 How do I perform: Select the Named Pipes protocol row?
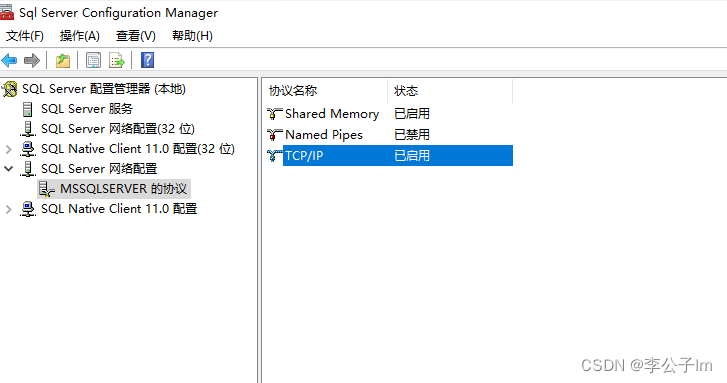pos(389,134)
